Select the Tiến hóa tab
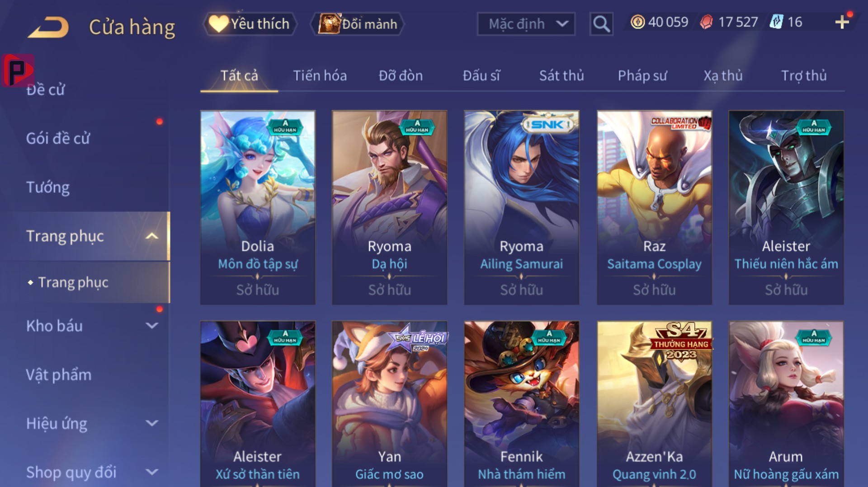The image size is (868, 487). pyautogui.click(x=320, y=75)
